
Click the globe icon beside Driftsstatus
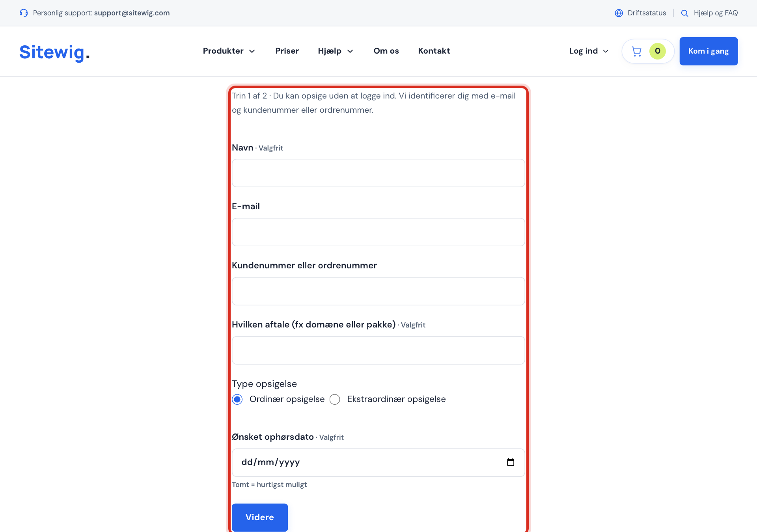tap(619, 13)
